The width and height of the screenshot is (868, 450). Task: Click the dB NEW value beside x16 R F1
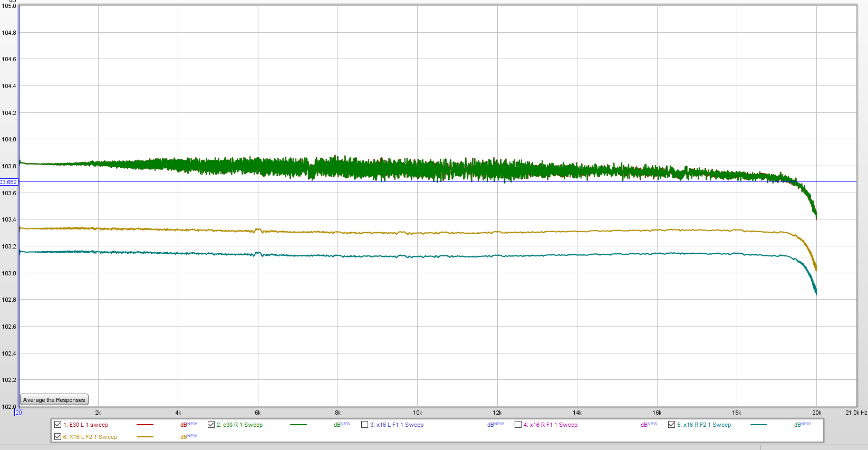click(649, 425)
